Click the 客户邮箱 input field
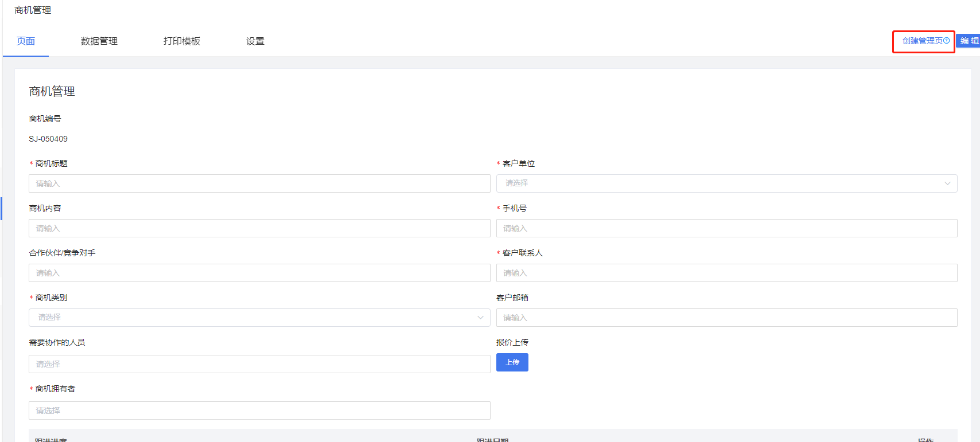 pos(727,318)
